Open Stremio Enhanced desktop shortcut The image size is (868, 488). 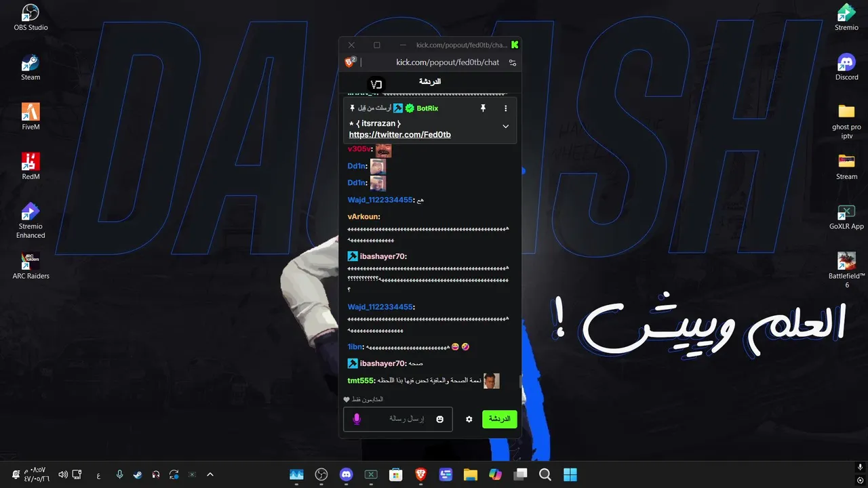click(x=31, y=221)
